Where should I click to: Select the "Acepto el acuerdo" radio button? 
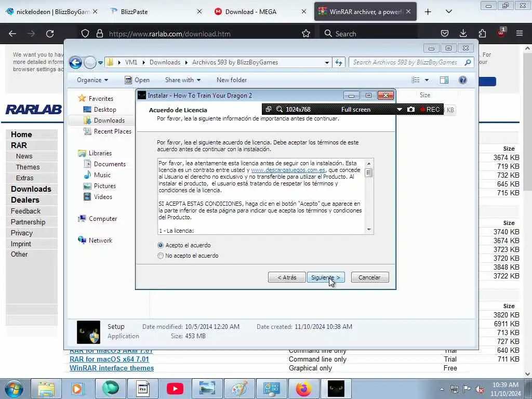click(161, 245)
